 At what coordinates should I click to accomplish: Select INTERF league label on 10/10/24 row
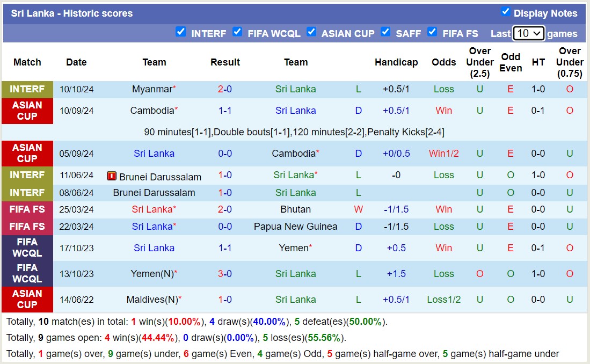[x=27, y=89]
